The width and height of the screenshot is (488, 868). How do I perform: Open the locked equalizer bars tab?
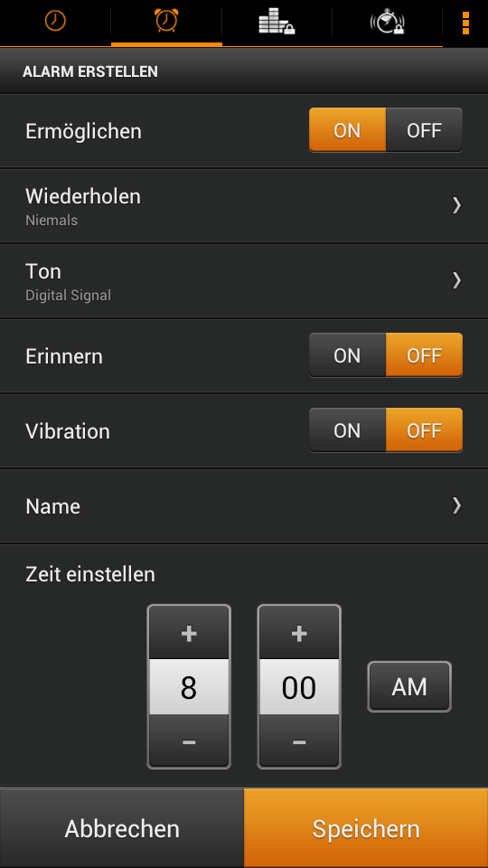coord(277,22)
